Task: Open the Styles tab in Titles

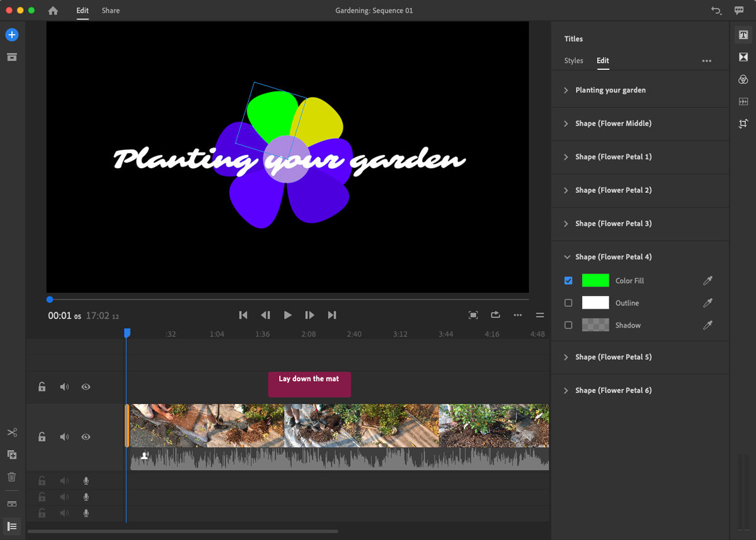Action: click(x=574, y=60)
